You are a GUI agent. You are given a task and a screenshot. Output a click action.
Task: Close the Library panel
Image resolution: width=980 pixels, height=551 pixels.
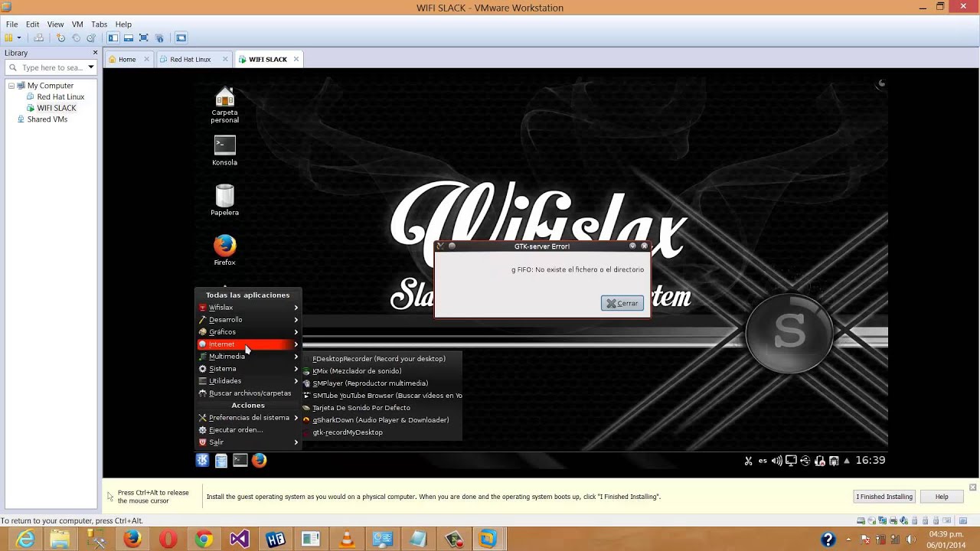(x=95, y=53)
